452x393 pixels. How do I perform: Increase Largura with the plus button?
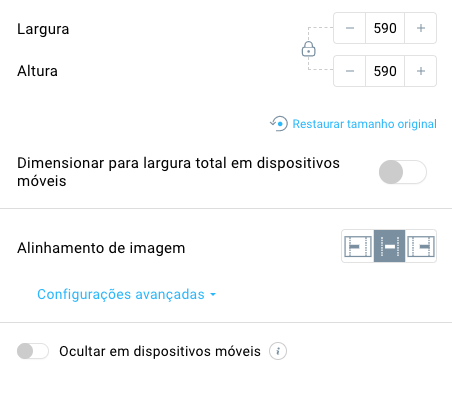point(421,28)
